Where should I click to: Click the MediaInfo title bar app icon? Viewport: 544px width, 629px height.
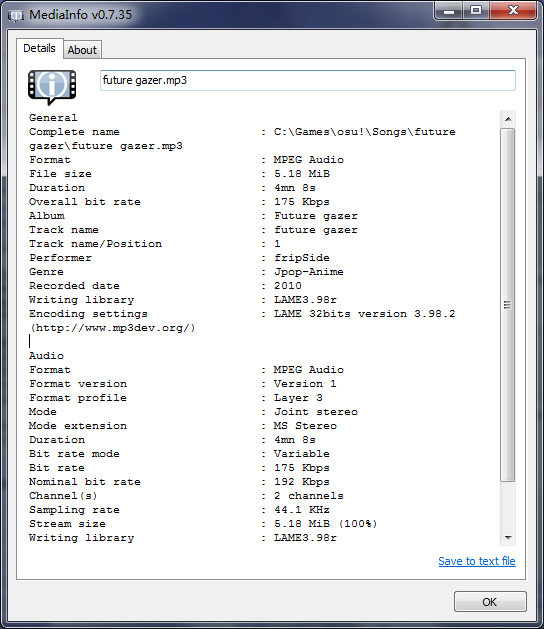16,15
